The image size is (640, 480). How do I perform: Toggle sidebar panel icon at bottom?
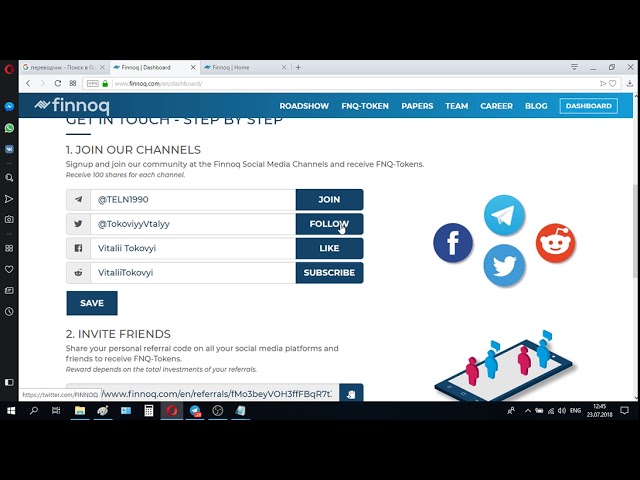click(9, 382)
